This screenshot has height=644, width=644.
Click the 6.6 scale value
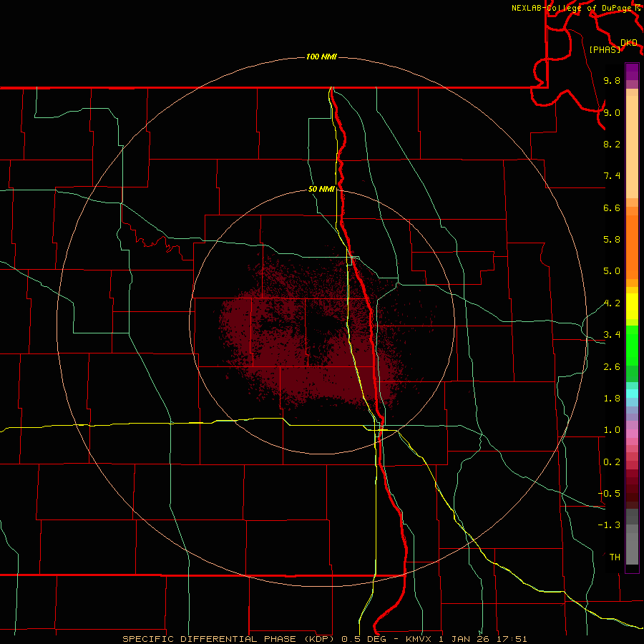pyautogui.click(x=612, y=208)
